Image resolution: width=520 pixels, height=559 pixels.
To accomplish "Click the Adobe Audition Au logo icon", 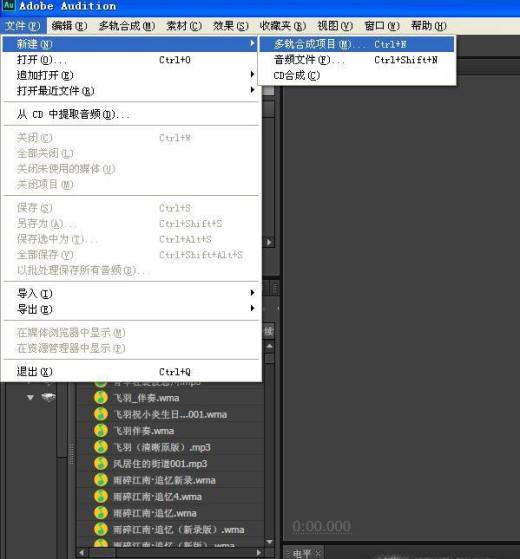I will [x=9, y=5].
